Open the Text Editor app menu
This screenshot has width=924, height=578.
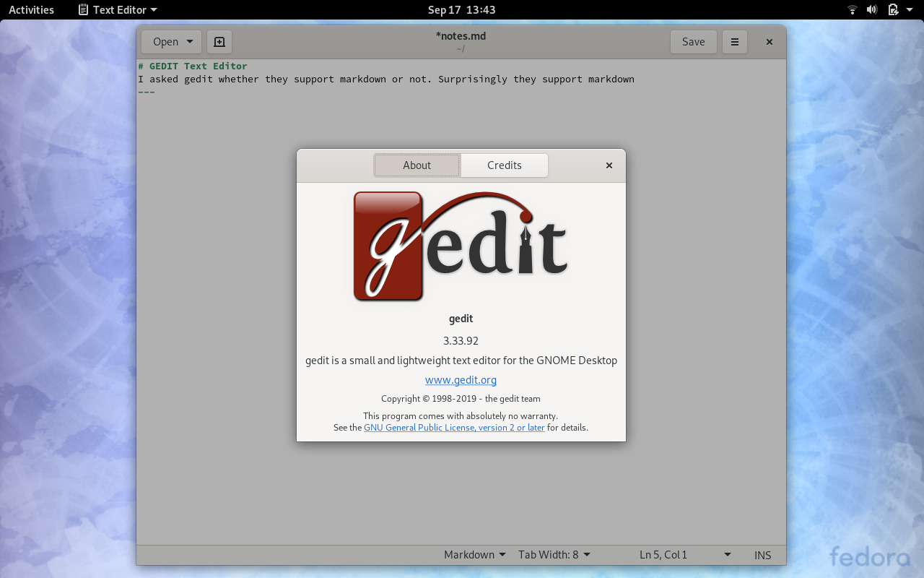118,9
